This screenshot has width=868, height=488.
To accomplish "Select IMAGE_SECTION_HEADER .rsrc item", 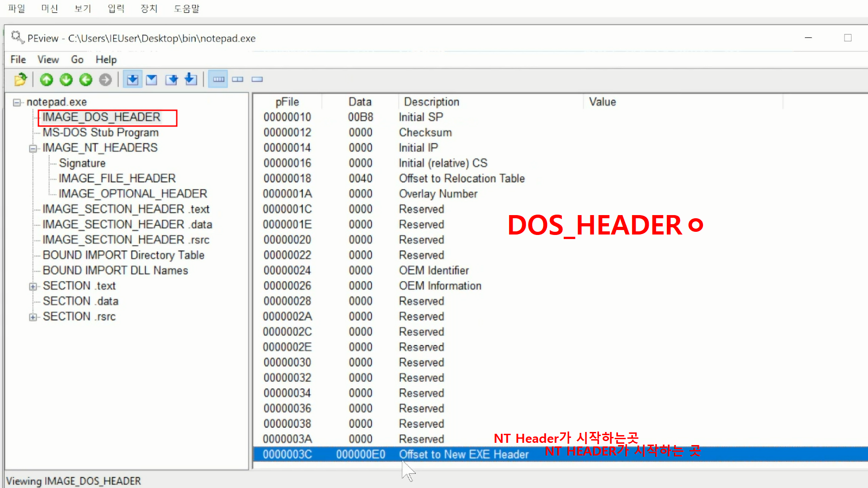I will 126,240.
